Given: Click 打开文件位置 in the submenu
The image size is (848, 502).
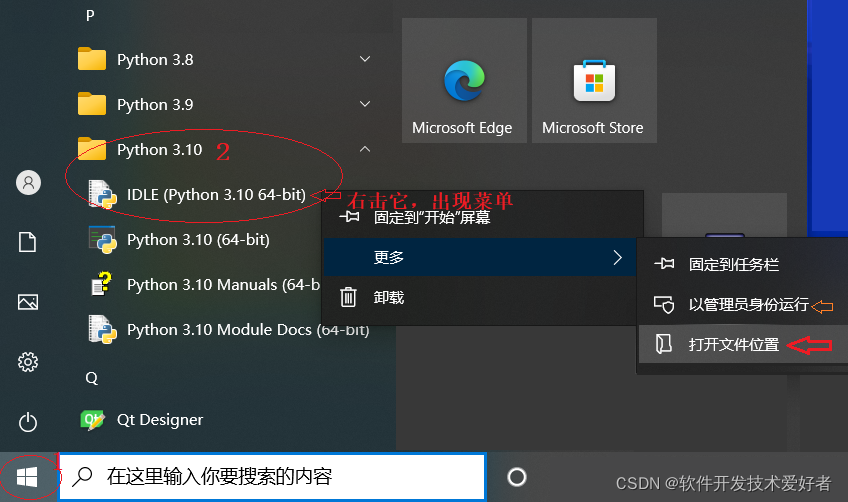Looking at the screenshot, I should click(743, 344).
